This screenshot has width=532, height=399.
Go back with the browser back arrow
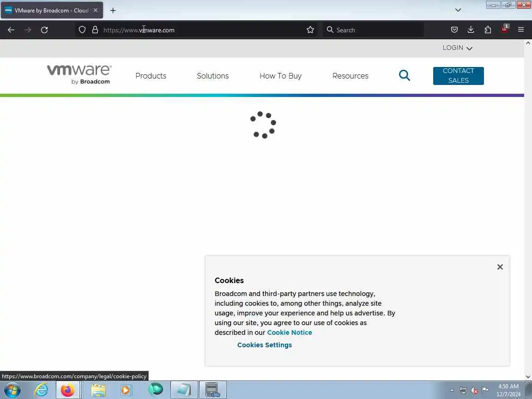11,30
